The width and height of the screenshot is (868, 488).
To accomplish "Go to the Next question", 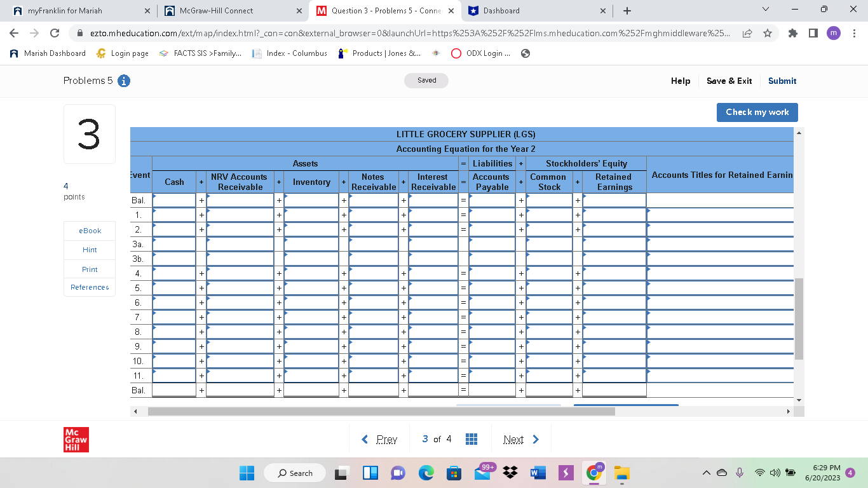I will tap(521, 439).
